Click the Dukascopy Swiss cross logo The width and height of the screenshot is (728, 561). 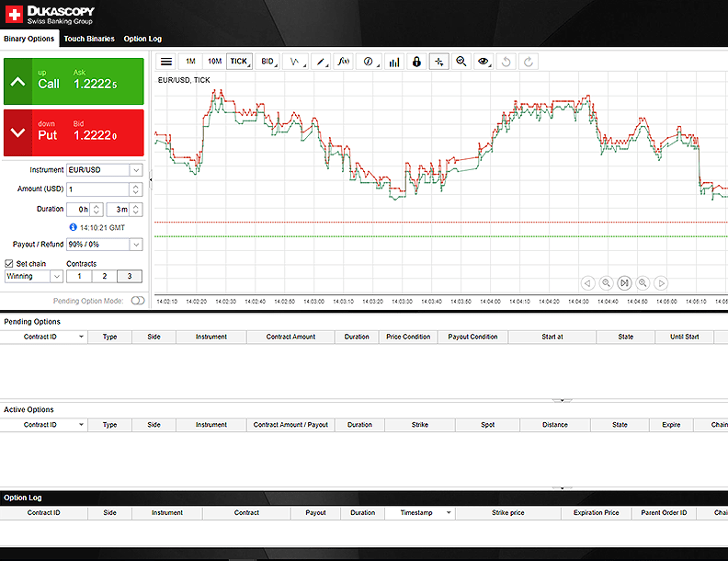coord(14,14)
